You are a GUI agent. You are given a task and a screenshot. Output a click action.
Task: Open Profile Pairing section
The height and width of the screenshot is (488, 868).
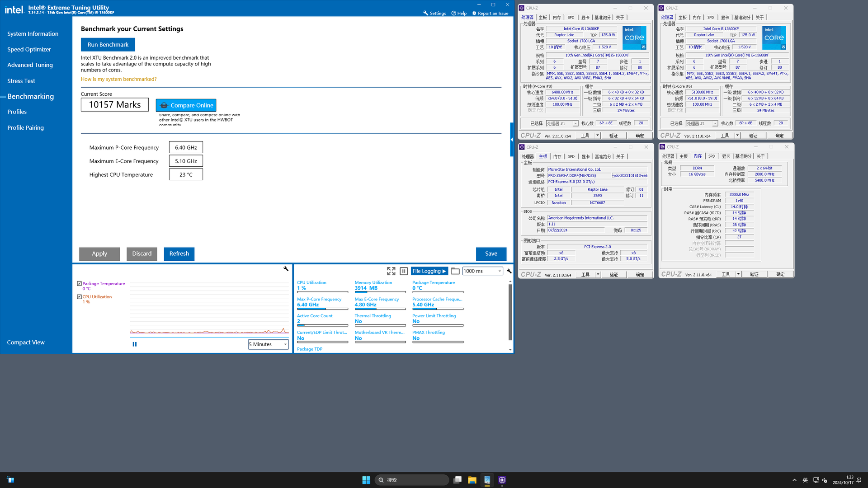pos(25,128)
